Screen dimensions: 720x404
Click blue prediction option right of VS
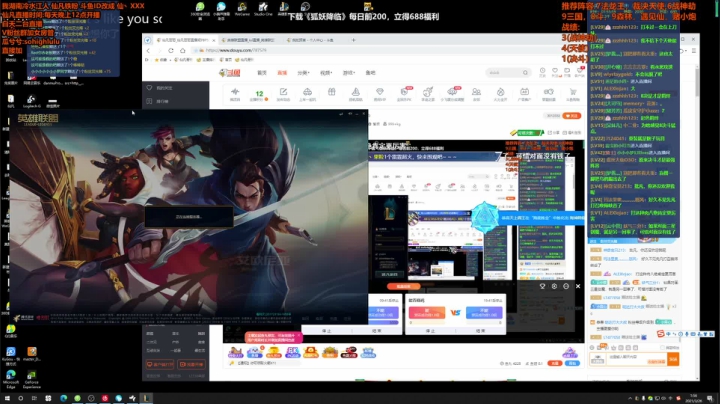(484, 313)
